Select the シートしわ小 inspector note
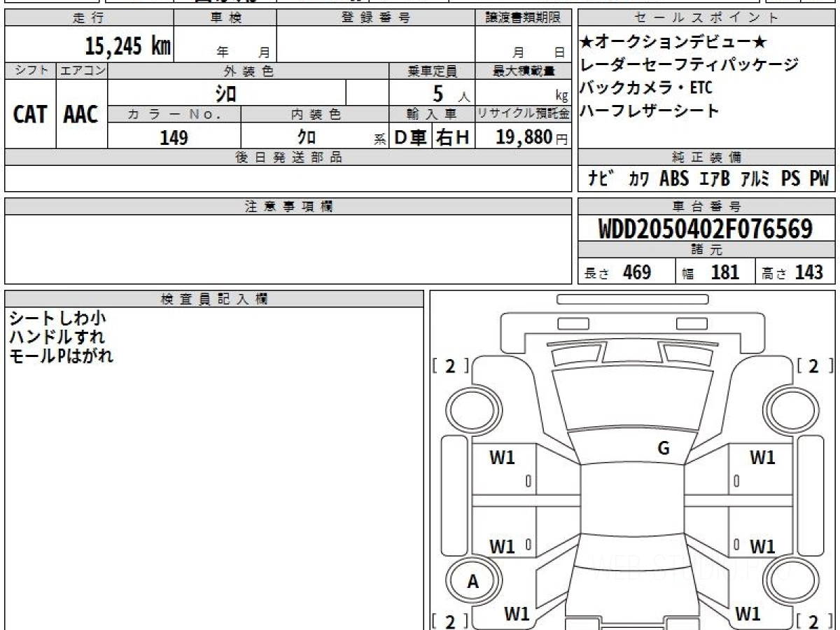This screenshot has height=630, width=840. (58, 319)
